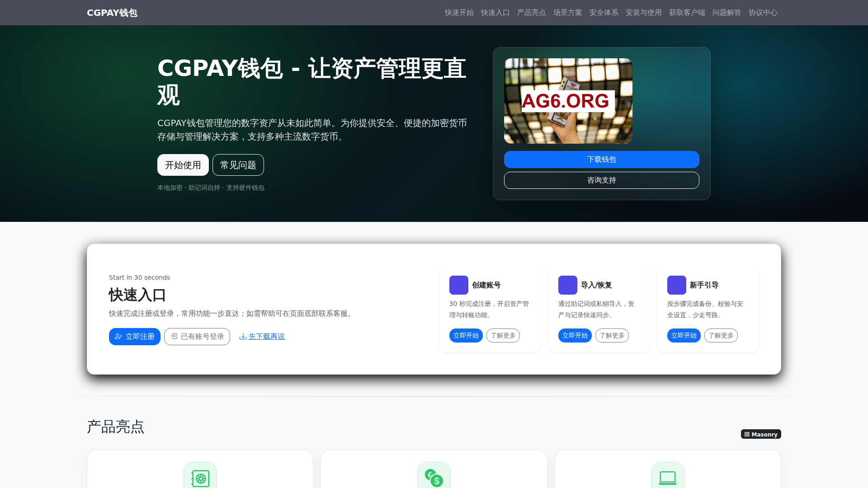The width and height of the screenshot is (868, 488).
Task: Click the purple icon of 新手引导 card
Action: (x=677, y=285)
